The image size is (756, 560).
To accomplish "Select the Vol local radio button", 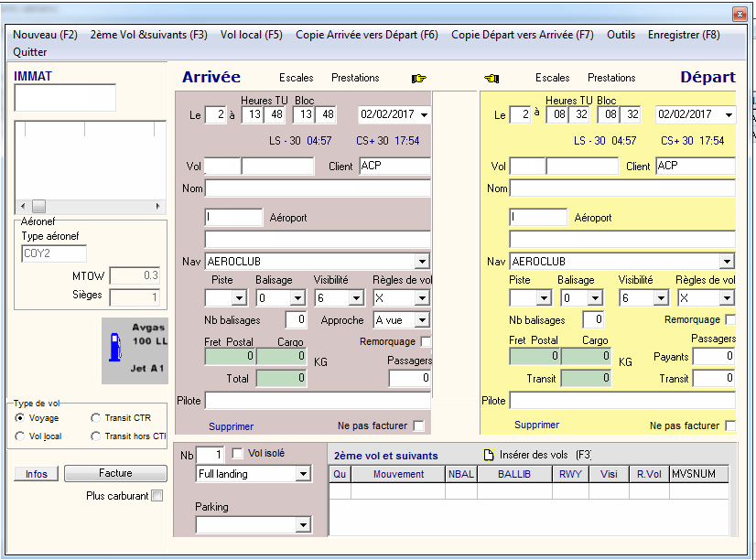I will 21,436.
